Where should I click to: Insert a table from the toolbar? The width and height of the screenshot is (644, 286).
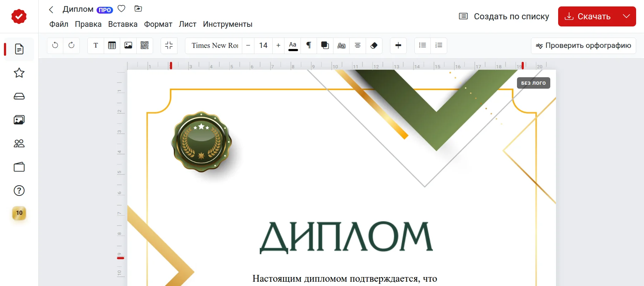pos(112,45)
